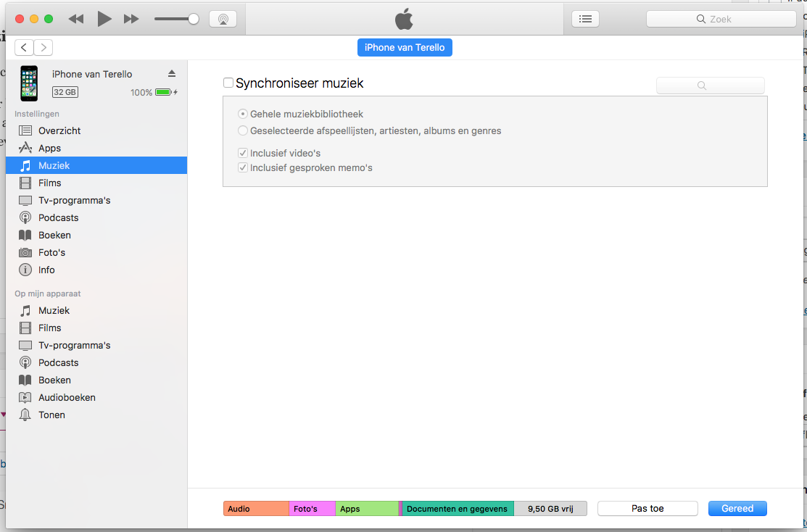Open Overzicht in the Instellingen sidebar
807x532 pixels.
pyautogui.click(x=59, y=130)
